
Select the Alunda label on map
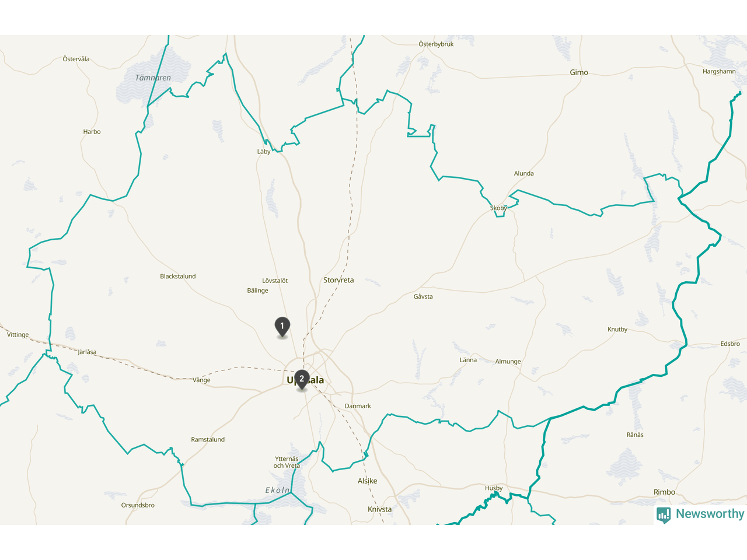coord(524,173)
